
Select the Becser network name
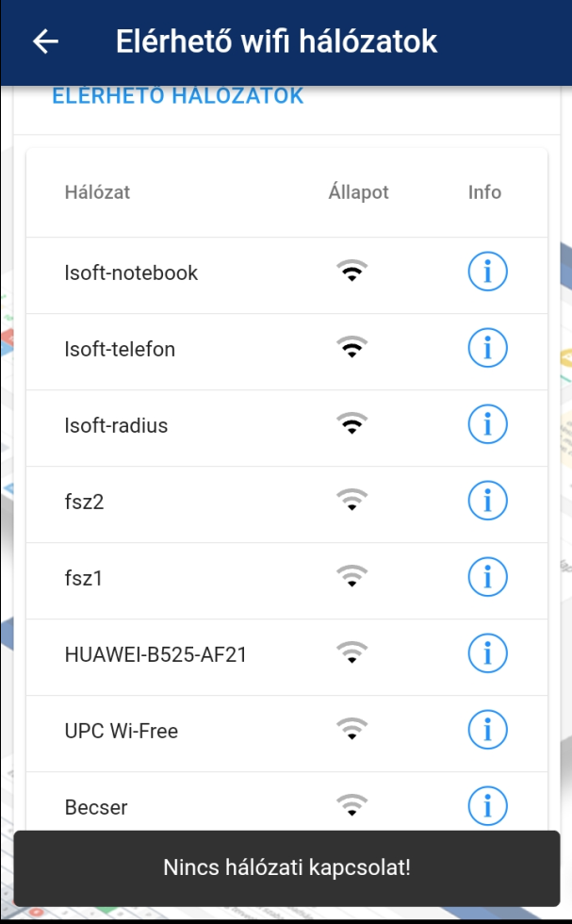pyautogui.click(x=96, y=808)
